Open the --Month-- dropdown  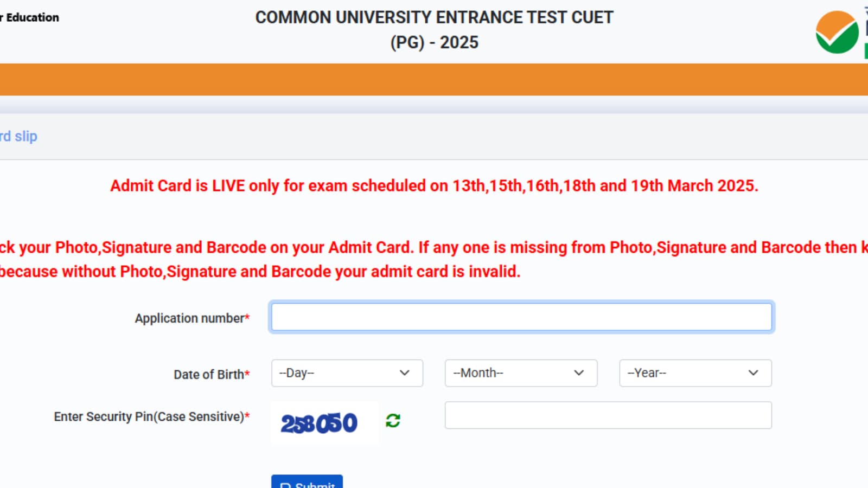(521, 373)
